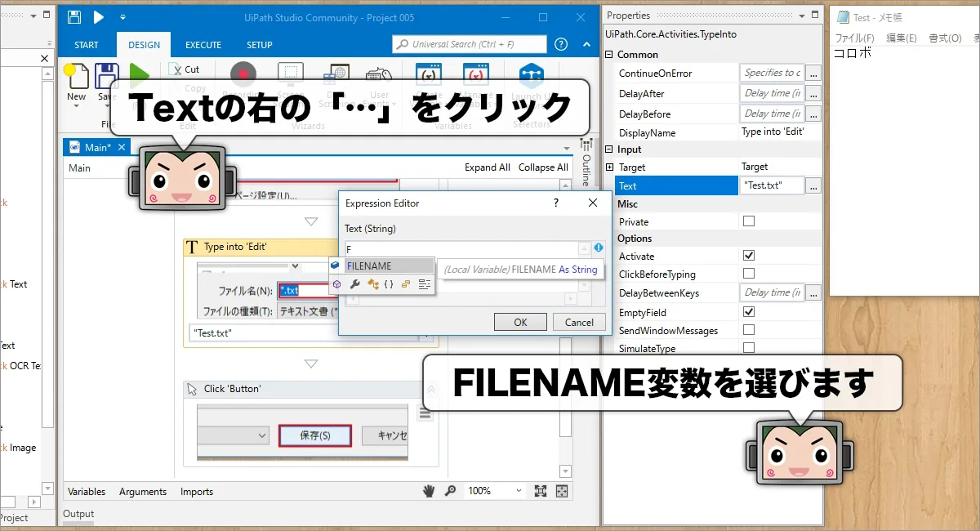Image resolution: width=980 pixels, height=531 pixels.
Task: Open the 編集(E) menu in Notepad
Action: tap(902, 38)
